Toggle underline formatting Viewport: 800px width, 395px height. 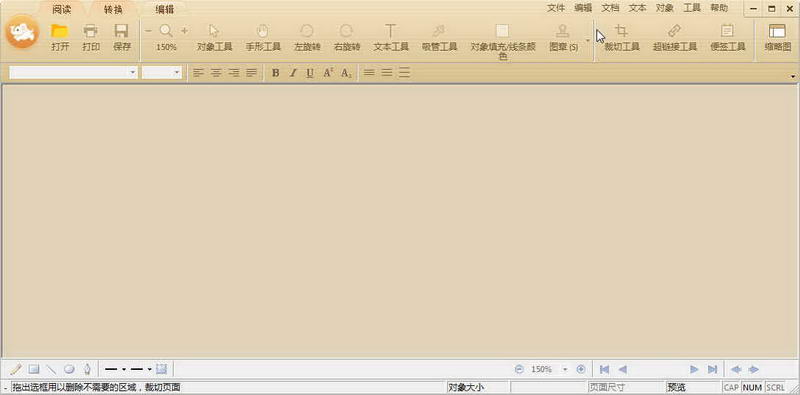pos(310,73)
